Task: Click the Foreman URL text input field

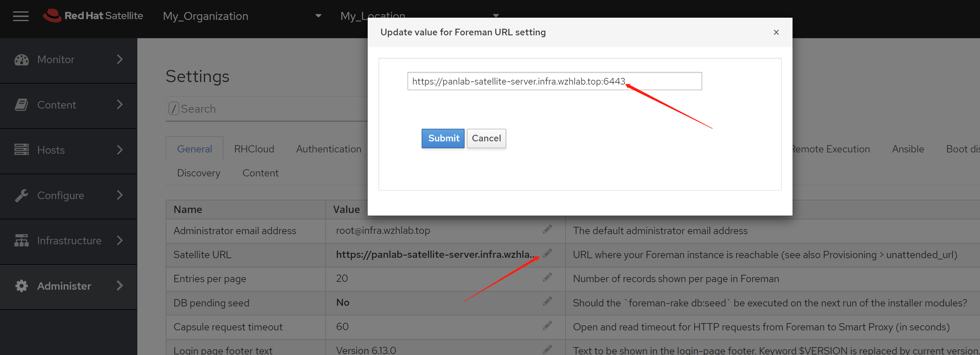Action: [x=554, y=81]
